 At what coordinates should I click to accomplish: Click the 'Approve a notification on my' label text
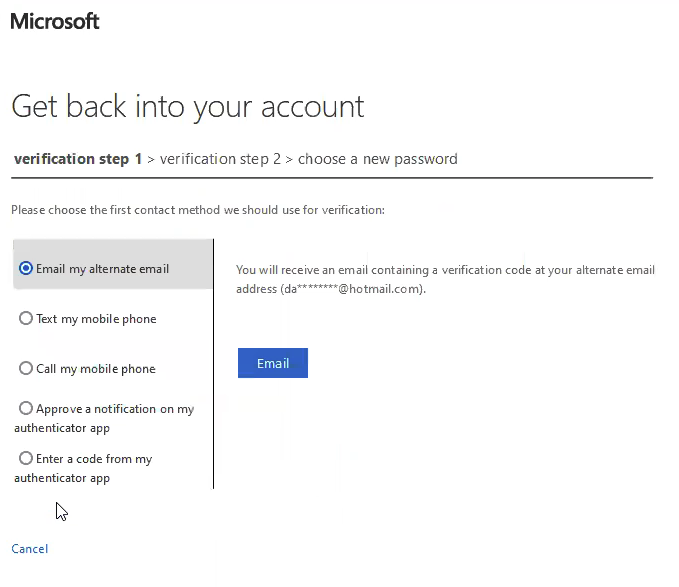pos(115,409)
